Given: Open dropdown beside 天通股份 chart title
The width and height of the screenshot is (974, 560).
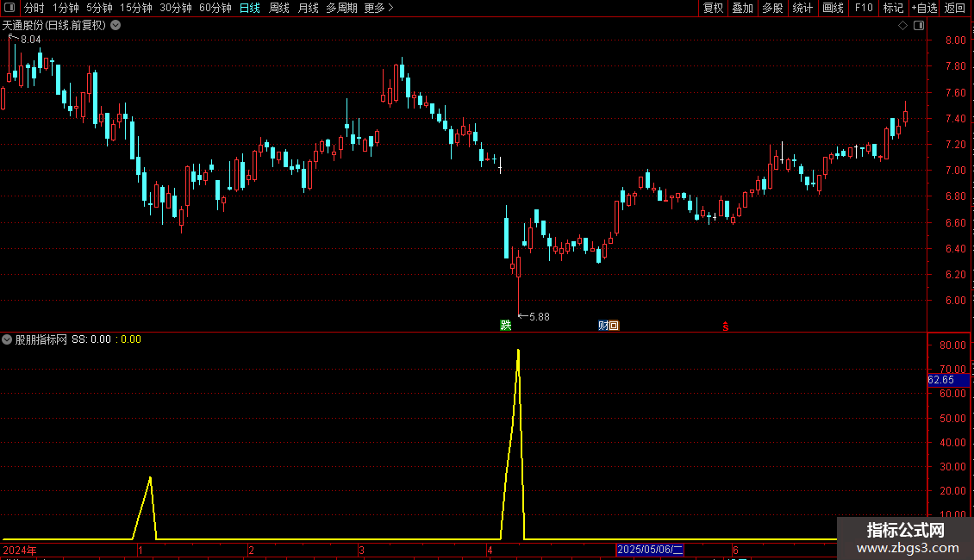Looking at the screenshot, I should click(x=116, y=26).
